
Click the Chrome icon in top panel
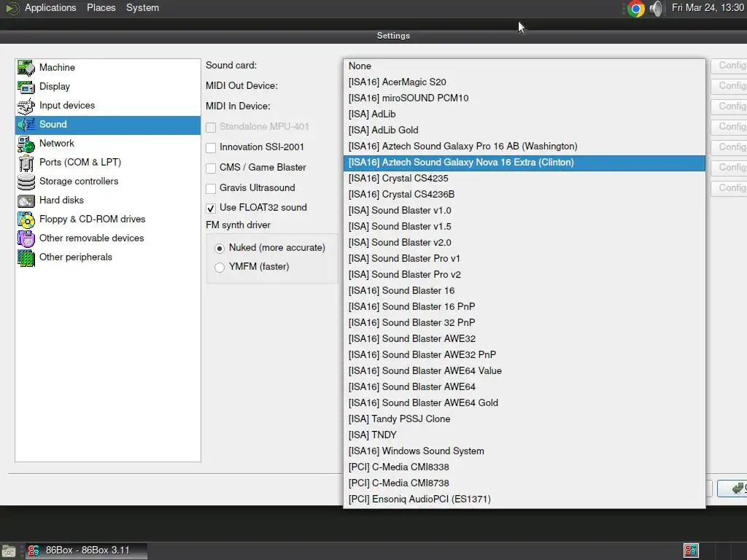click(636, 9)
